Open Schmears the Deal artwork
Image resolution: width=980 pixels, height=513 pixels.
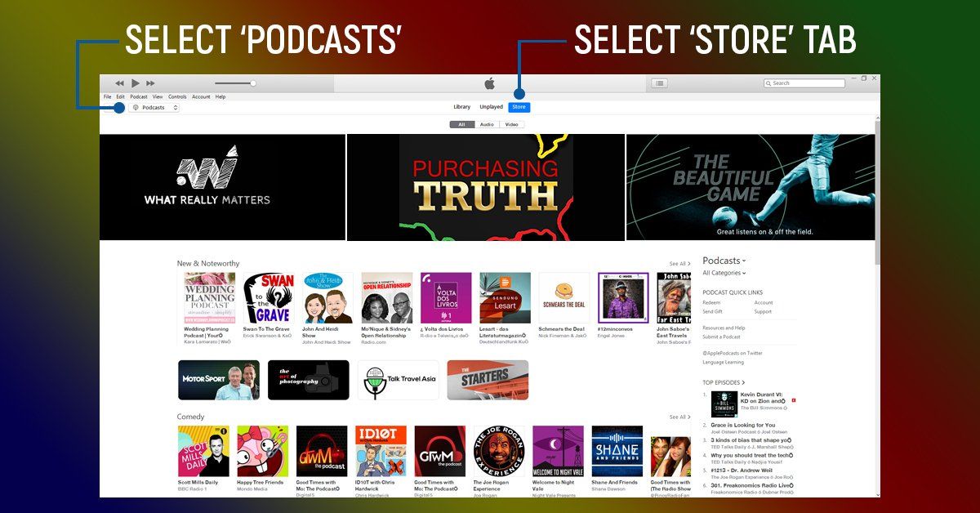click(x=564, y=297)
